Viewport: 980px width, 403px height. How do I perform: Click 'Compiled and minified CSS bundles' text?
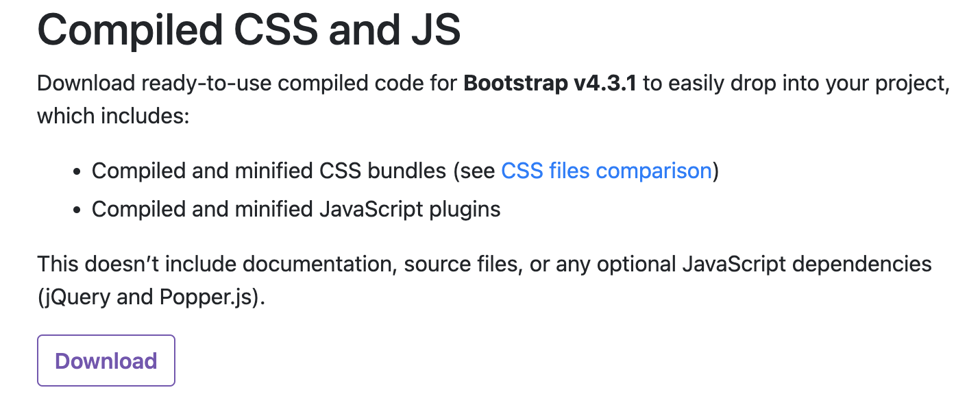[x=269, y=170]
